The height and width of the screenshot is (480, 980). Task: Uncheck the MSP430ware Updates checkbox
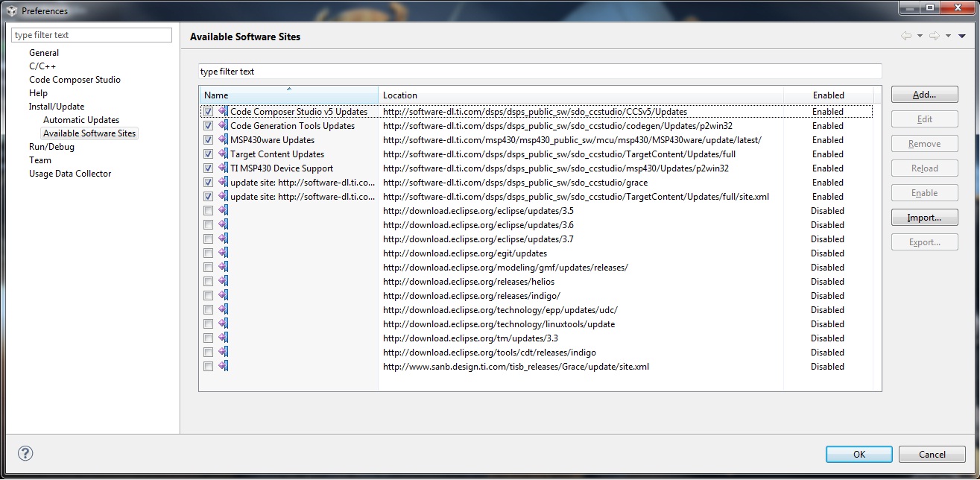(x=208, y=139)
